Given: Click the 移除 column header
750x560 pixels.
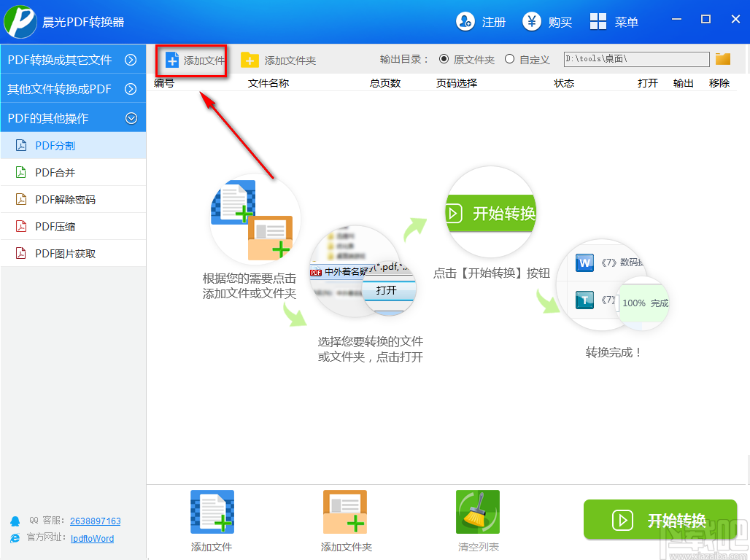Looking at the screenshot, I should (x=719, y=82).
